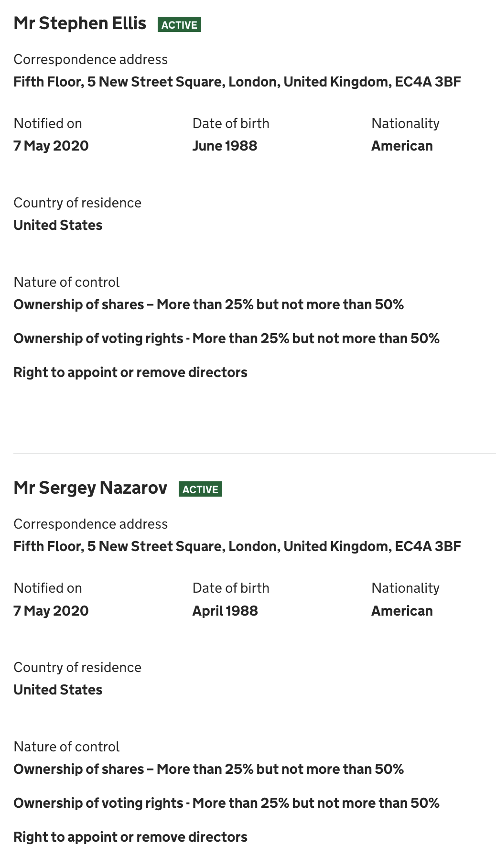The width and height of the screenshot is (496, 868).
Task: Click the April 1988 date of birth
Action: point(225,611)
